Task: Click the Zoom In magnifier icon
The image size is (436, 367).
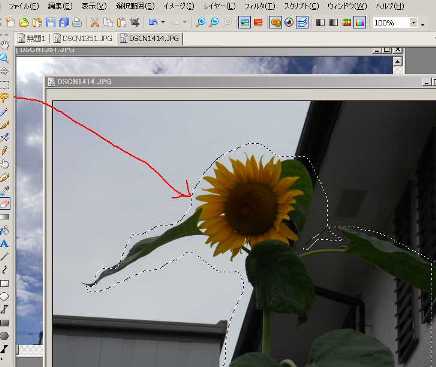Action: pyautogui.click(x=201, y=23)
